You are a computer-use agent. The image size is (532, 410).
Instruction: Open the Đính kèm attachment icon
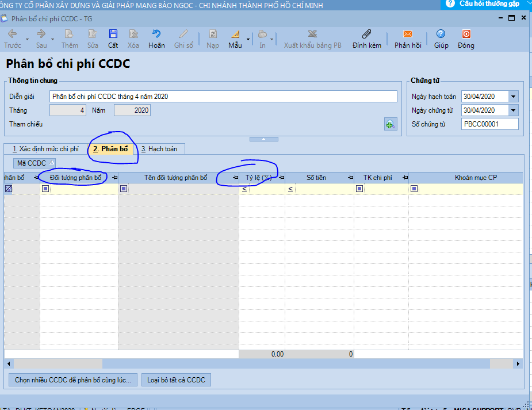click(x=366, y=35)
